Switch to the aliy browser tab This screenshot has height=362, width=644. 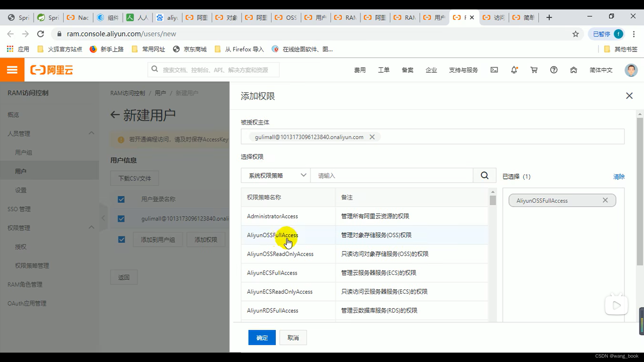tap(167, 17)
